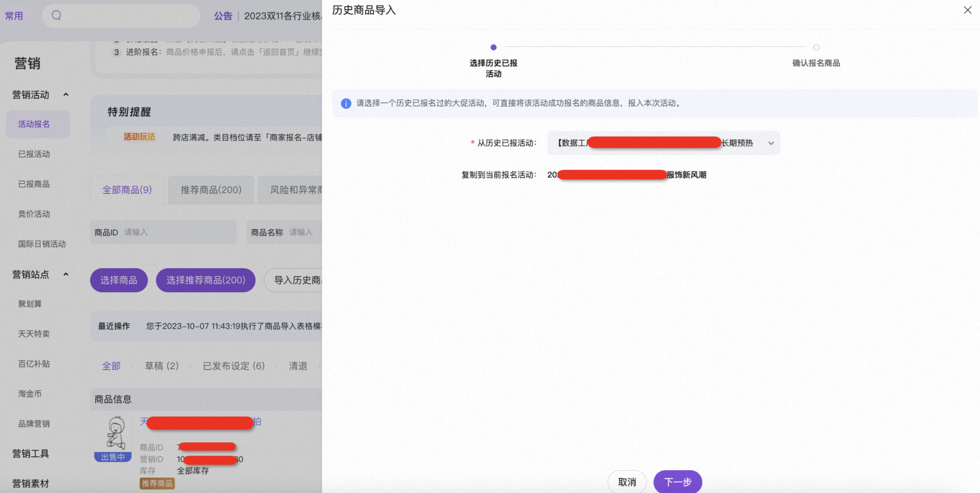Click the 公告 announcement label

tap(223, 16)
